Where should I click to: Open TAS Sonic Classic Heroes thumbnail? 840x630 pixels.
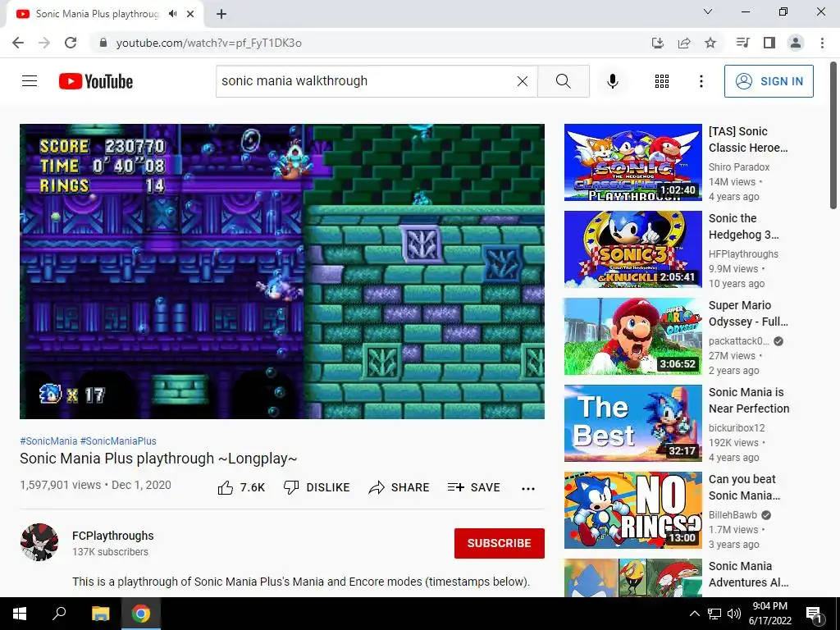[x=632, y=162]
